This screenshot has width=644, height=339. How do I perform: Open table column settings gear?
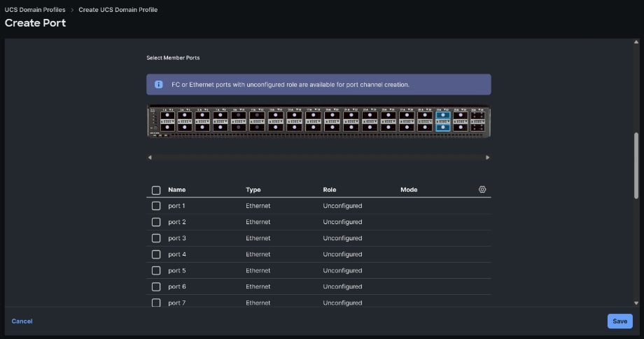click(482, 189)
